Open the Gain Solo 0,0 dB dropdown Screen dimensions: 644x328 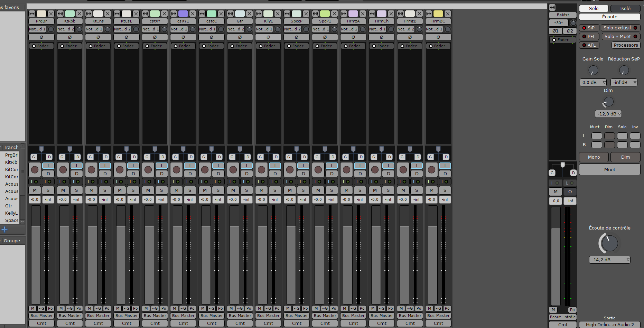click(x=593, y=82)
